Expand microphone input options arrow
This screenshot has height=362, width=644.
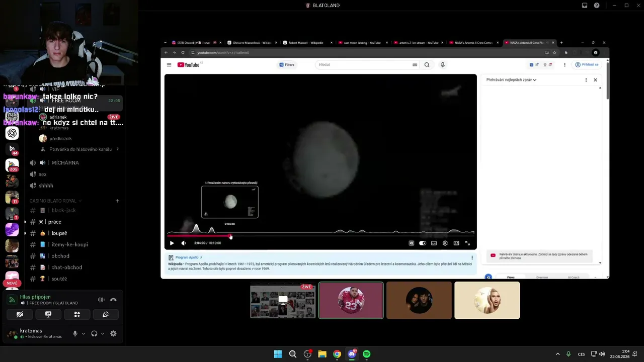tap(84, 333)
